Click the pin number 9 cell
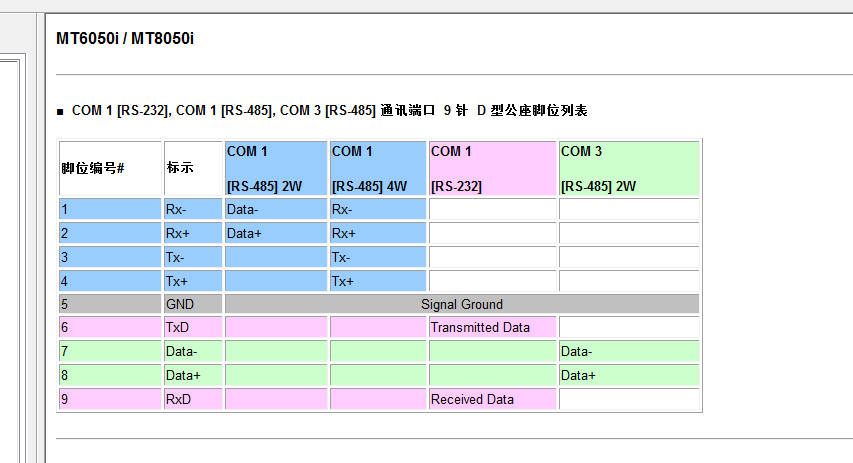 point(110,399)
